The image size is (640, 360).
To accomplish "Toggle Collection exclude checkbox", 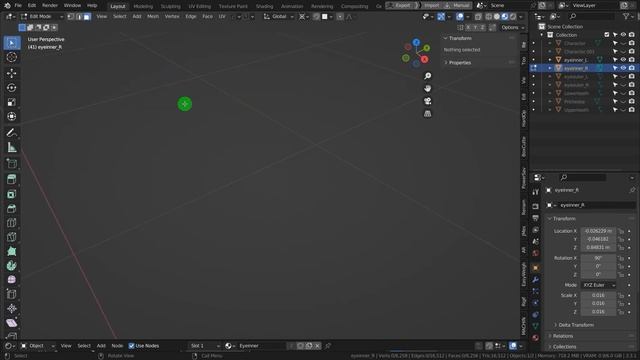I will point(607,35).
